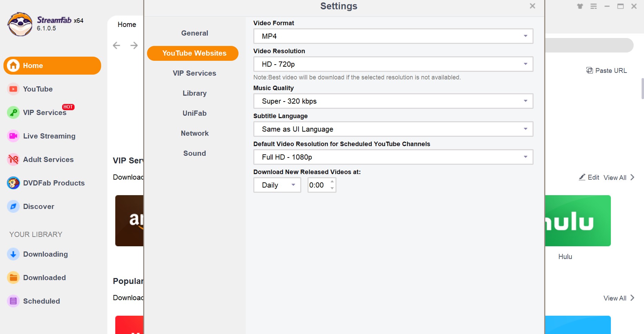Click the Downloading arrow icon
The image size is (644, 334).
pos(13,254)
